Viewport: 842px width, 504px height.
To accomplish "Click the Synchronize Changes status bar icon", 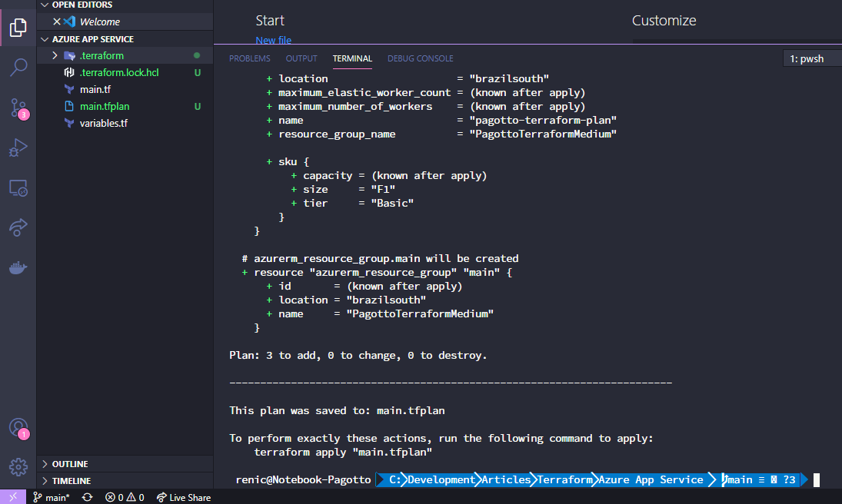I will tap(87, 498).
